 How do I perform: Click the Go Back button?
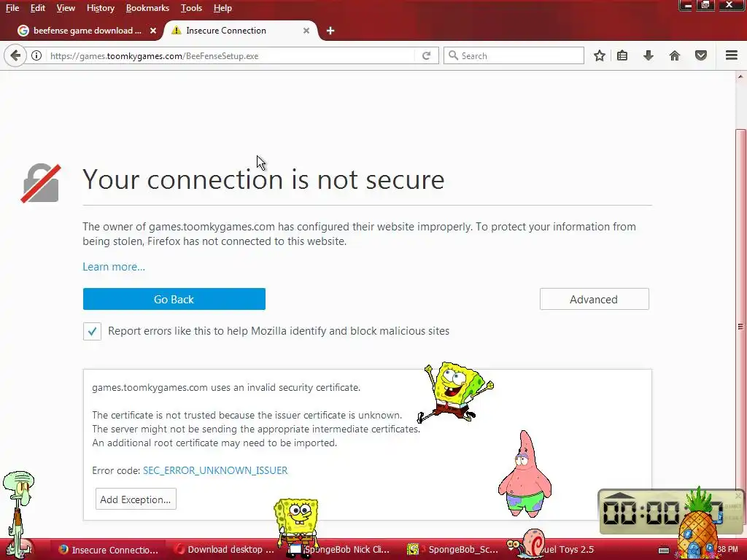point(174,299)
